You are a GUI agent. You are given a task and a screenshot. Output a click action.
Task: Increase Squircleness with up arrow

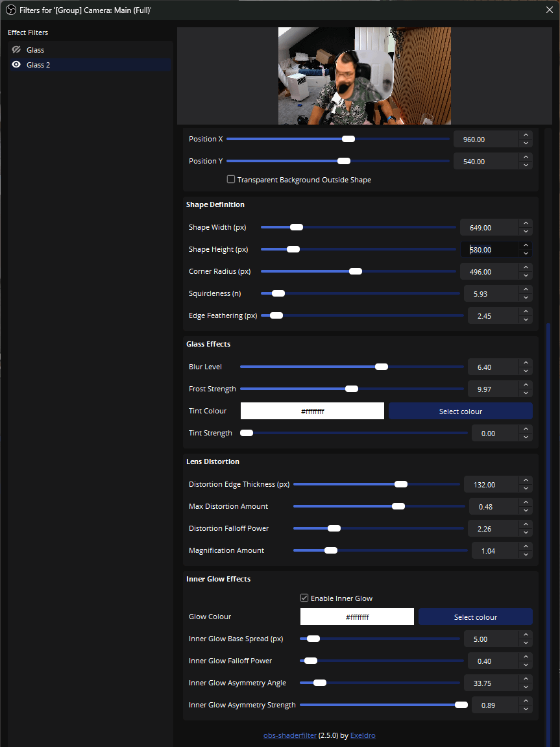[526, 289]
